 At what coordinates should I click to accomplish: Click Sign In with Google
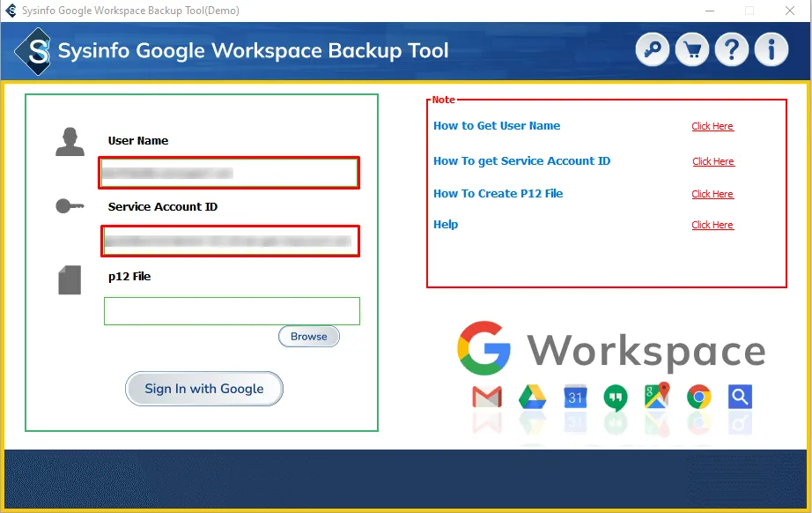click(204, 389)
